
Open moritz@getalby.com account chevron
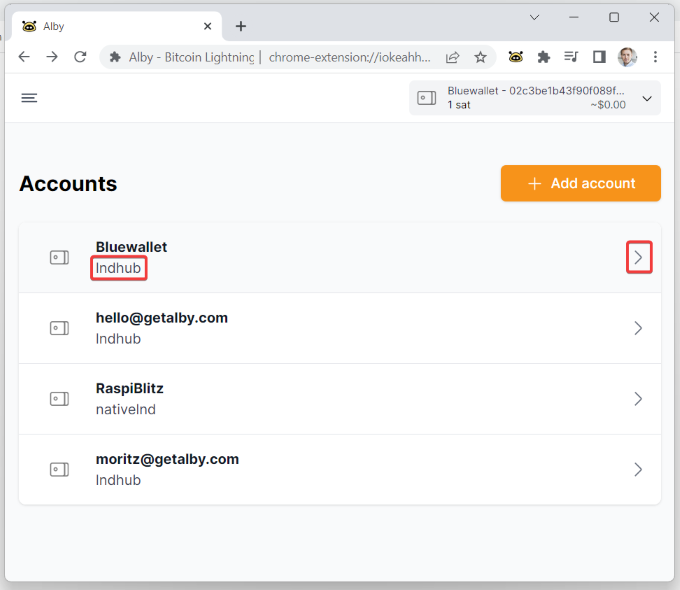638,469
